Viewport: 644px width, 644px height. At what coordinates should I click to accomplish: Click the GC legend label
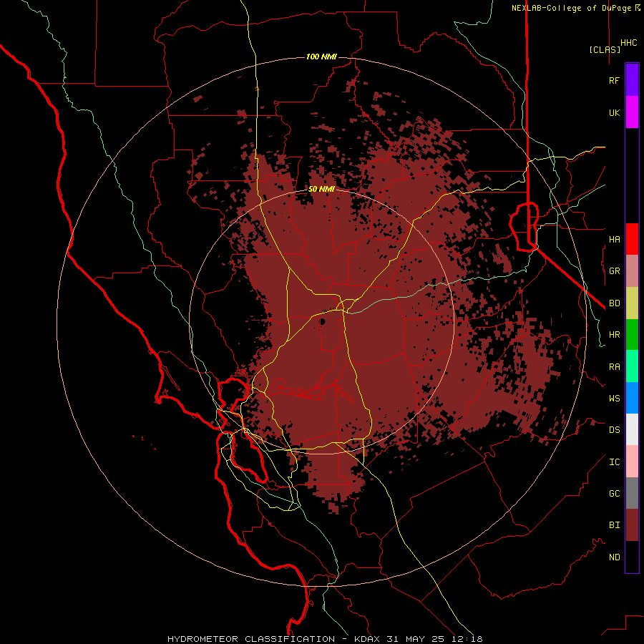pos(614,494)
